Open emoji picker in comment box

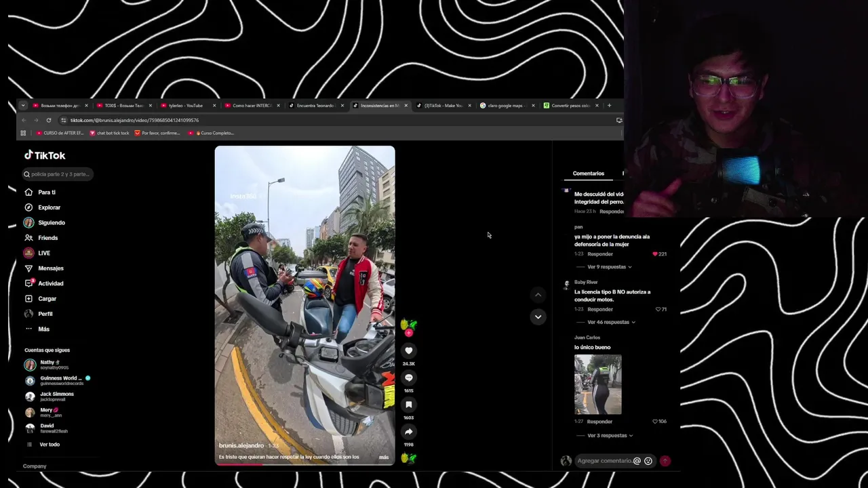(x=648, y=461)
